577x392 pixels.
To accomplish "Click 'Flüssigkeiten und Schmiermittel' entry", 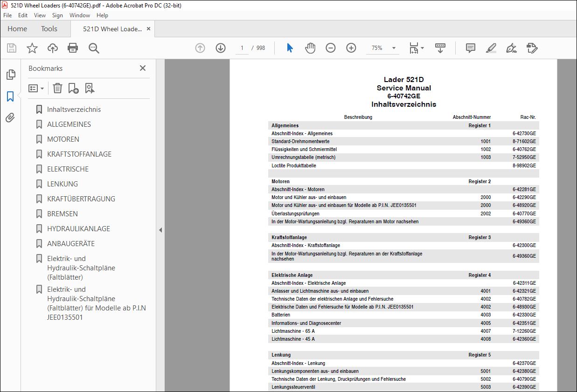I will (304, 149).
